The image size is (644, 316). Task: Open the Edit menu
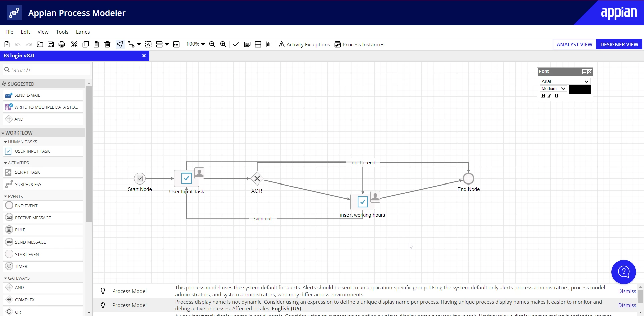pyautogui.click(x=25, y=32)
